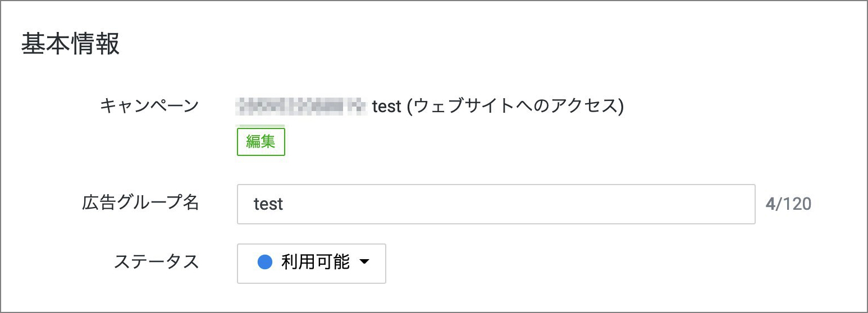The height and width of the screenshot is (313, 868).
Task: Click the campaign name word "test"
Action: (x=386, y=106)
